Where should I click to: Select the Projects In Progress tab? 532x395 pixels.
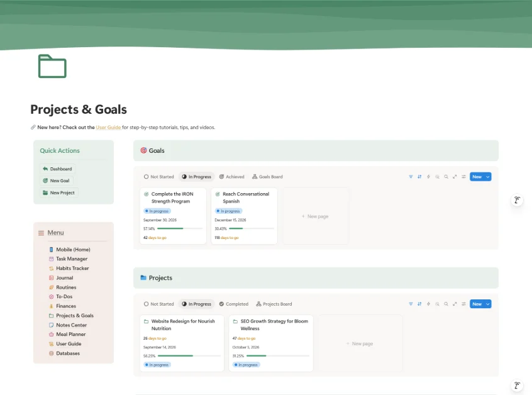[196, 304]
